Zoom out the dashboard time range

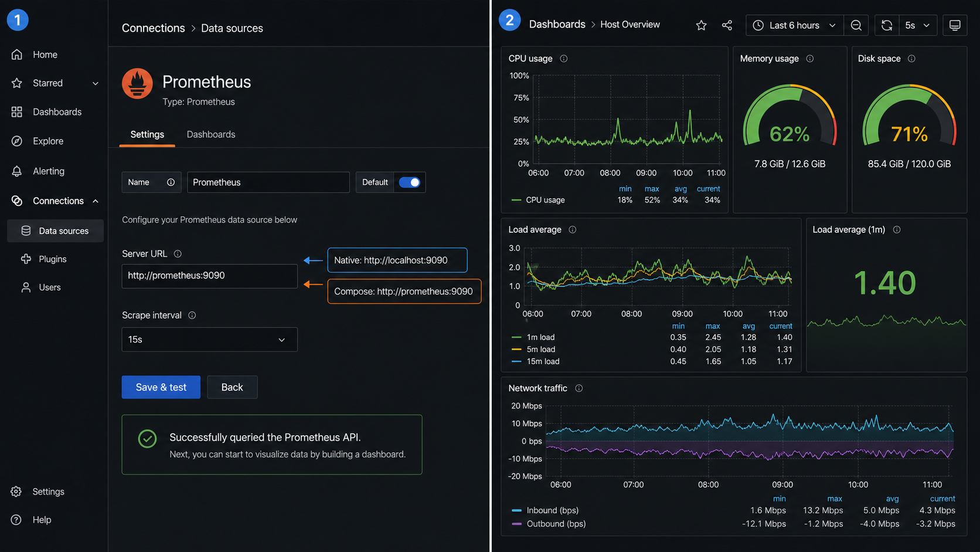pos(856,25)
